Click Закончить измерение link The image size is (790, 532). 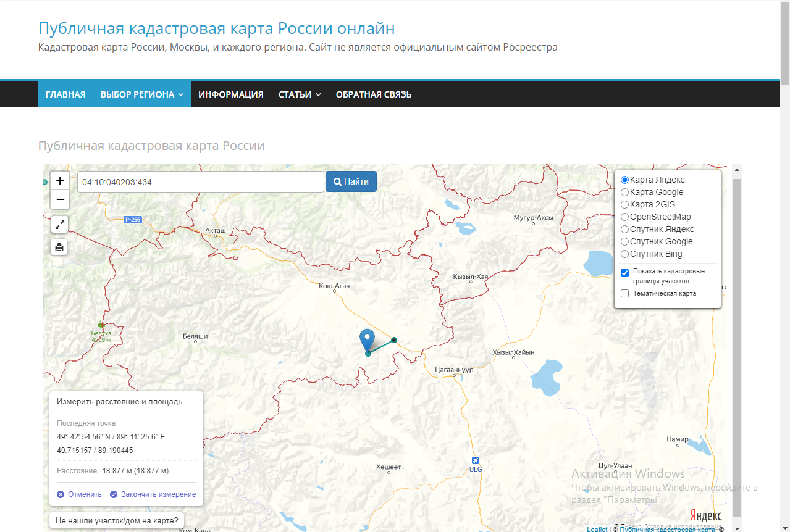pos(153,494)
